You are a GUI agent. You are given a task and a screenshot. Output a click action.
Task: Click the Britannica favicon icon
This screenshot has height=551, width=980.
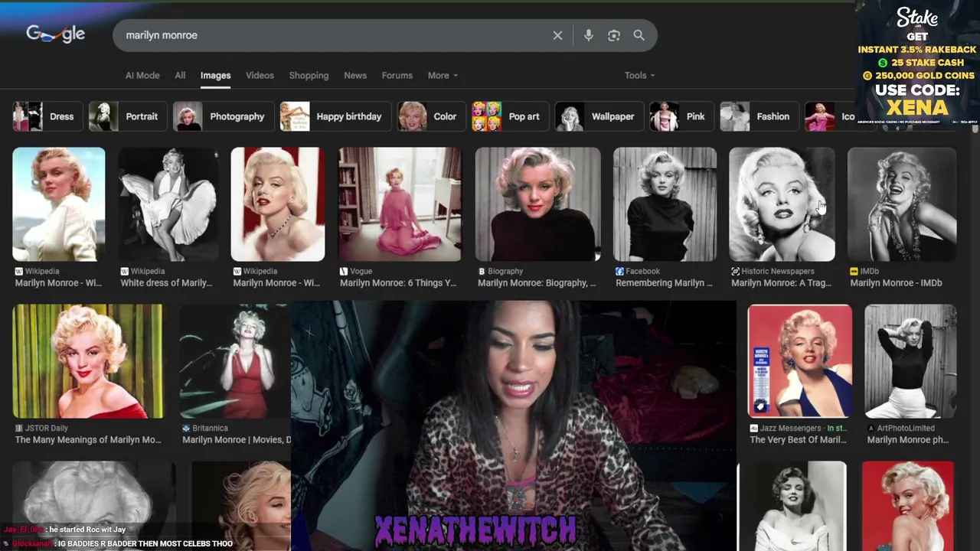[x=186, y=428]
